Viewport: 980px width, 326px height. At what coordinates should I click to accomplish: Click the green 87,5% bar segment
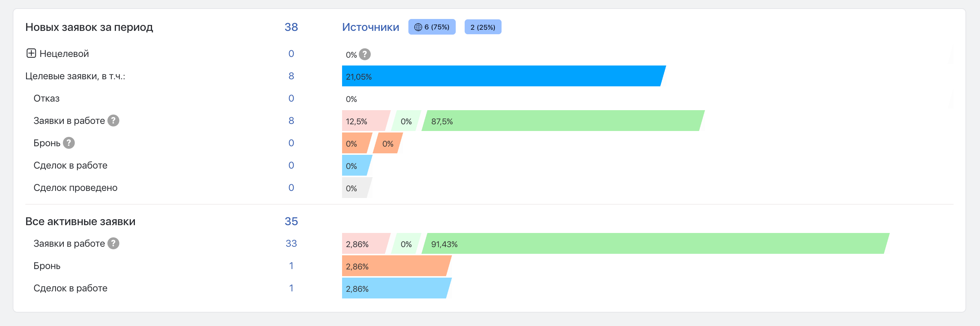tap(562, 121)
